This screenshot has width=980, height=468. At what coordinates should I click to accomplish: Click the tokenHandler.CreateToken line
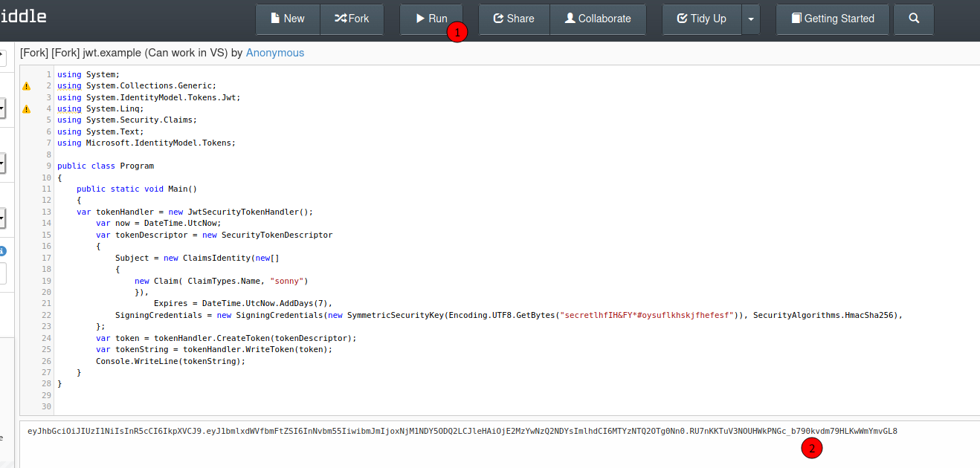tap(226, 338)
